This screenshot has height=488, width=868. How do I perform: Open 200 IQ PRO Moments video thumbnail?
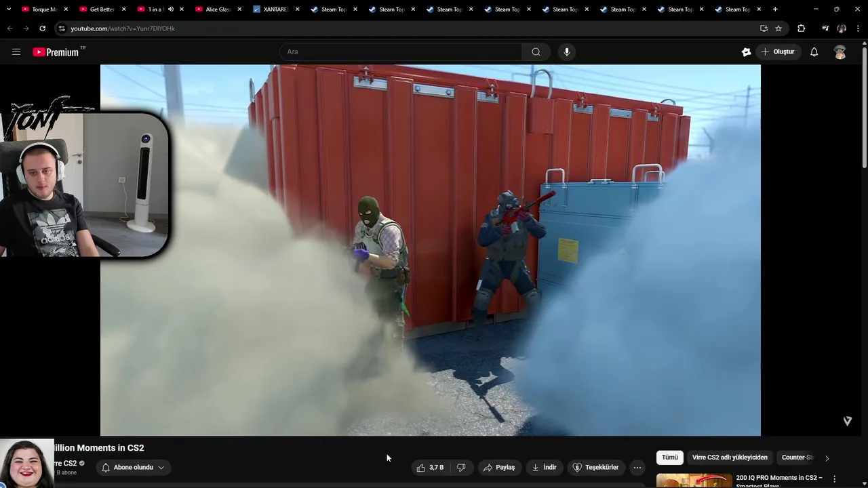click(694, 481)
